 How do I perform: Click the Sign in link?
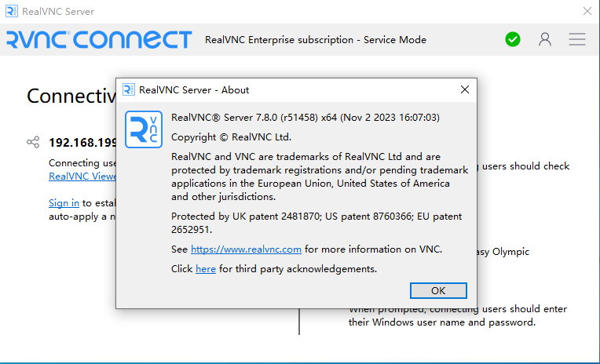pos(64,203)
